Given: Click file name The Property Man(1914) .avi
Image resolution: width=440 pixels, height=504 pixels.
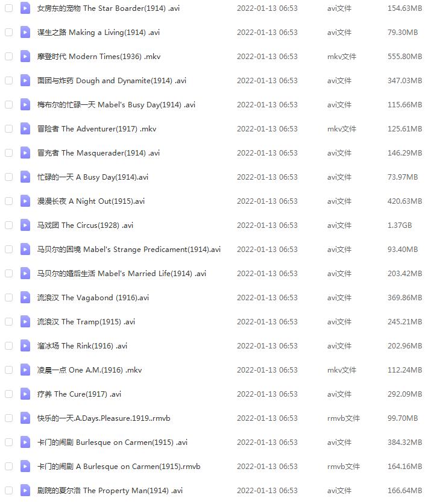Looking at the screenshot, I should [x=110, y=491].
